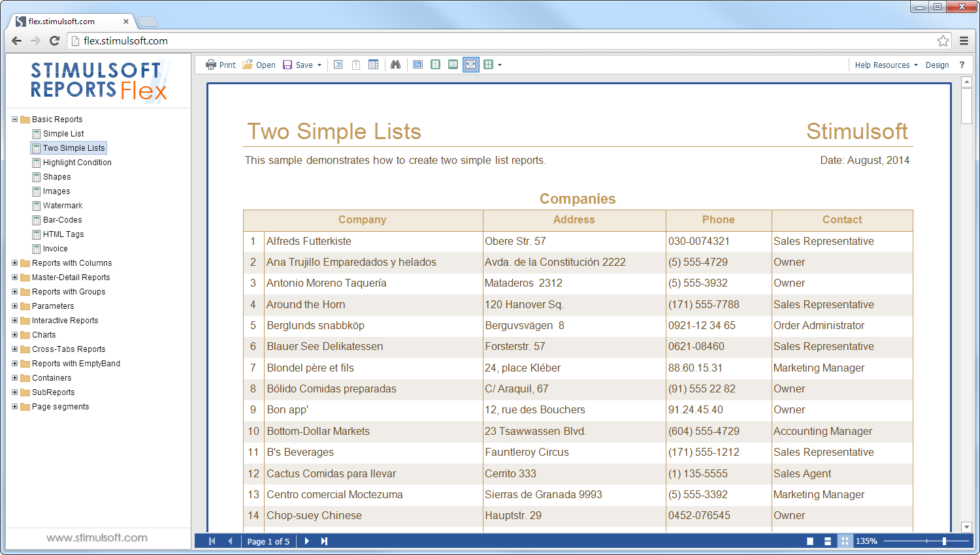Open the Shapes report
The width and height of the screenshot is (980, 555).
coord(52,177)
